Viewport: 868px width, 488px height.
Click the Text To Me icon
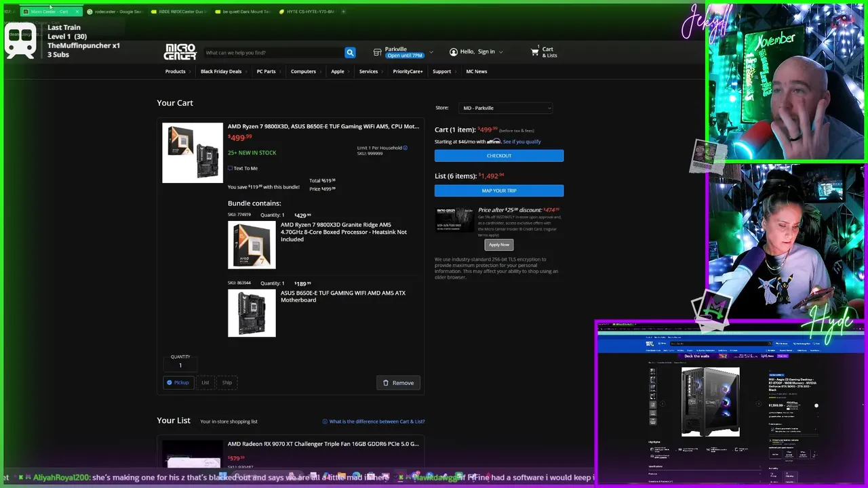click(230, 168)
